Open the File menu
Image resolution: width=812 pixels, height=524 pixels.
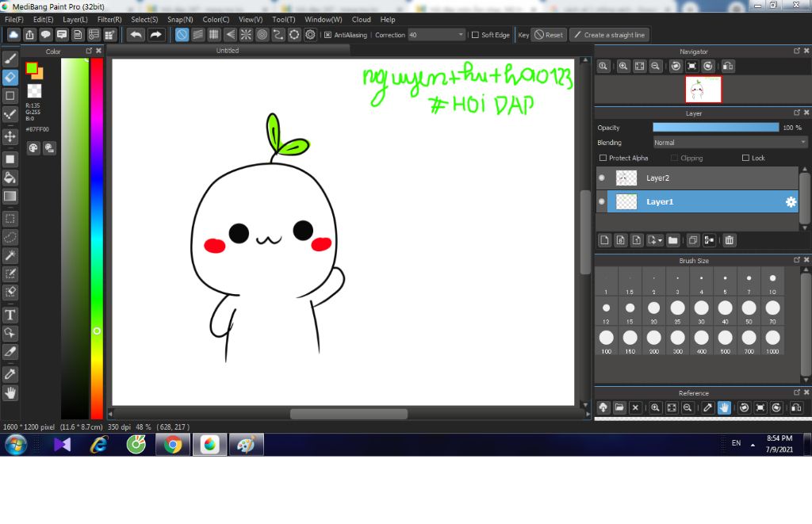(x=14, y=19)
